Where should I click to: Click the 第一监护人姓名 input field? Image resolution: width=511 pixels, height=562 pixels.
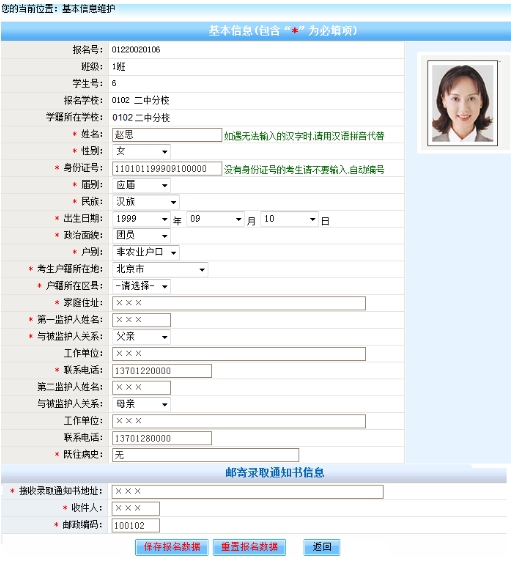click(x=141, y=320)
